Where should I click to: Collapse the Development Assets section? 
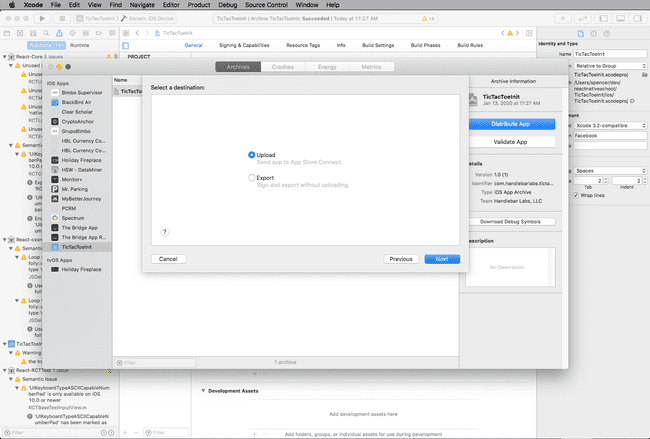[x=203, y=391]
